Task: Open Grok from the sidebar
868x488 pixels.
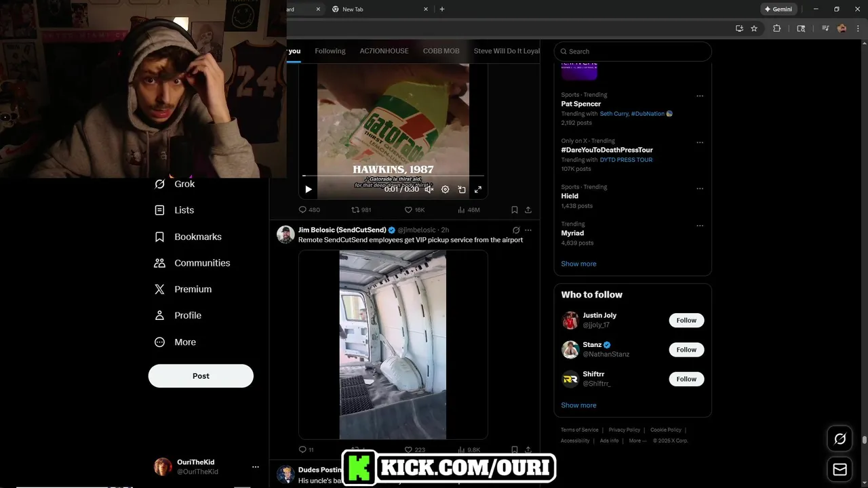Action: [x=174, y=184]
